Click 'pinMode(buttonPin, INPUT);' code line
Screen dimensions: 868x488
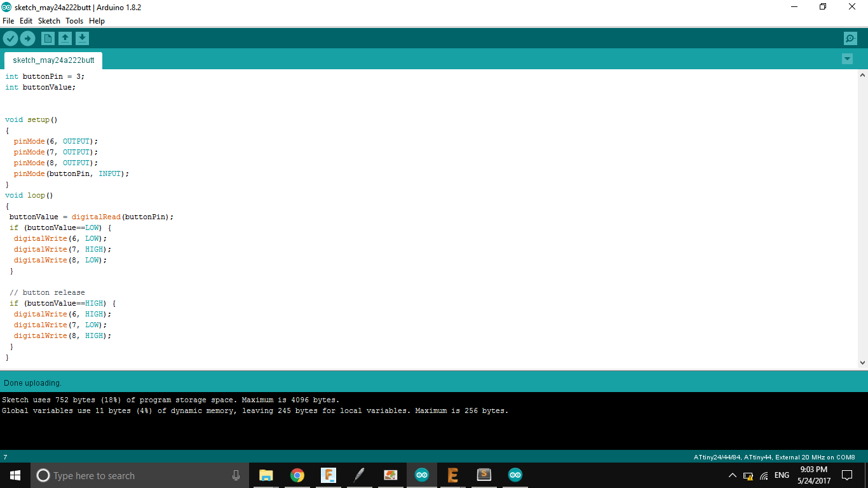pos(71,173)
